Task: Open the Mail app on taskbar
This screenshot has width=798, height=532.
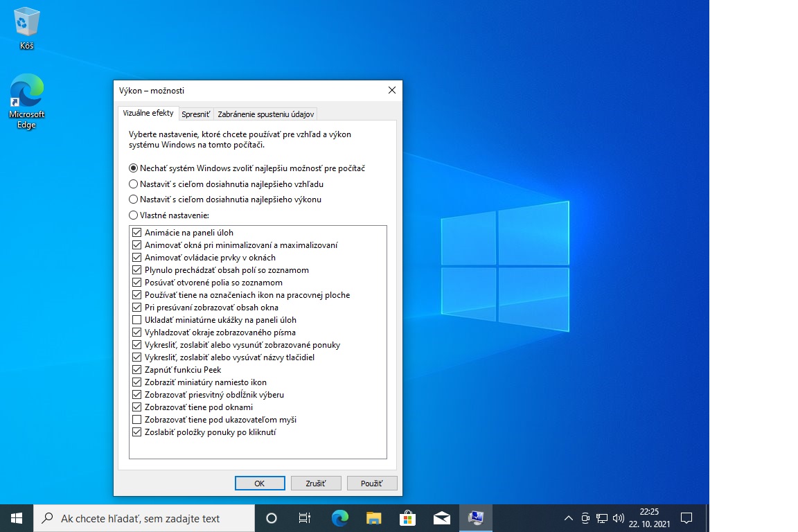Action: tap(441, 518)
